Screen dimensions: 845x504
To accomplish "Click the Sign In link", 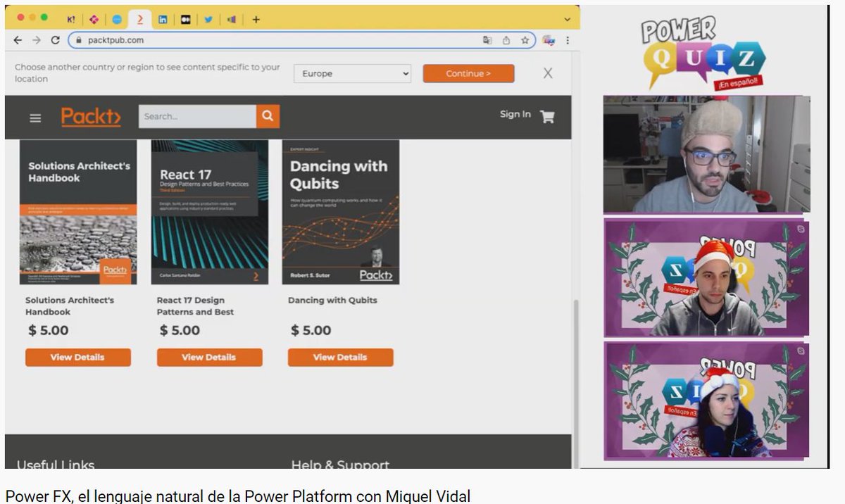I will 515,114.
